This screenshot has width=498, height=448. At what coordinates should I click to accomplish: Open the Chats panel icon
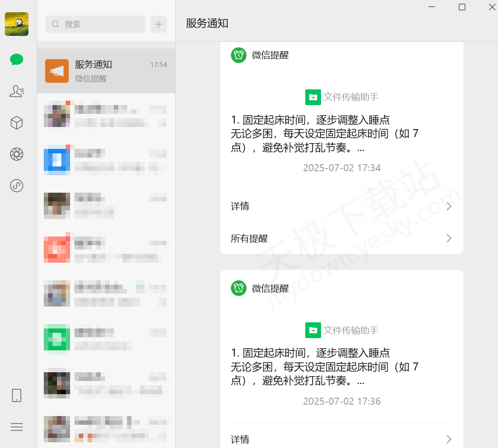coord(16,59)
